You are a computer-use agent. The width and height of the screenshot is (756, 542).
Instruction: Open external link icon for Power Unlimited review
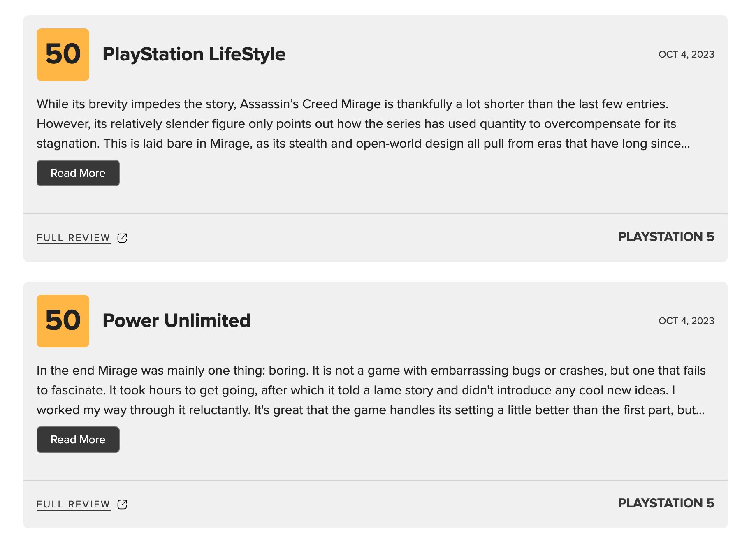click(122, 504)
